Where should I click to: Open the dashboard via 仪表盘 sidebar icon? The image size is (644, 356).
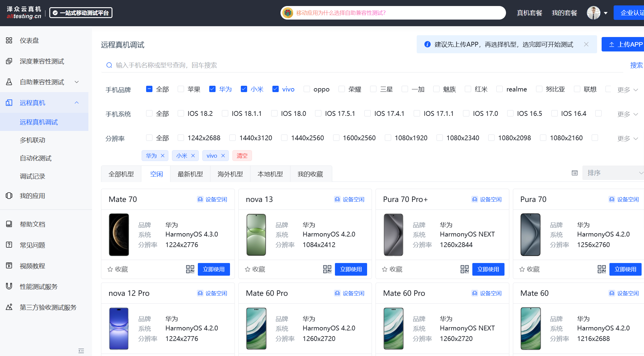pyautogui.click(x=9, y=40)
